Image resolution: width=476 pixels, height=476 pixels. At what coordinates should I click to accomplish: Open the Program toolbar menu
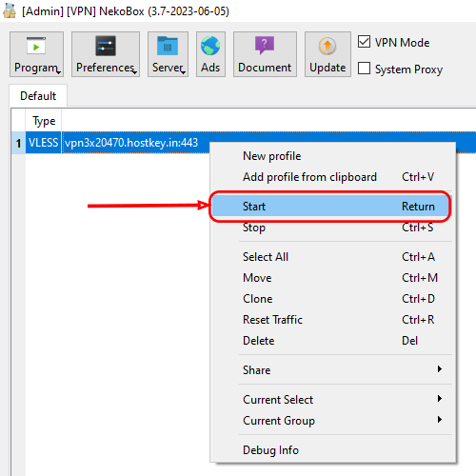coord(36,54)
